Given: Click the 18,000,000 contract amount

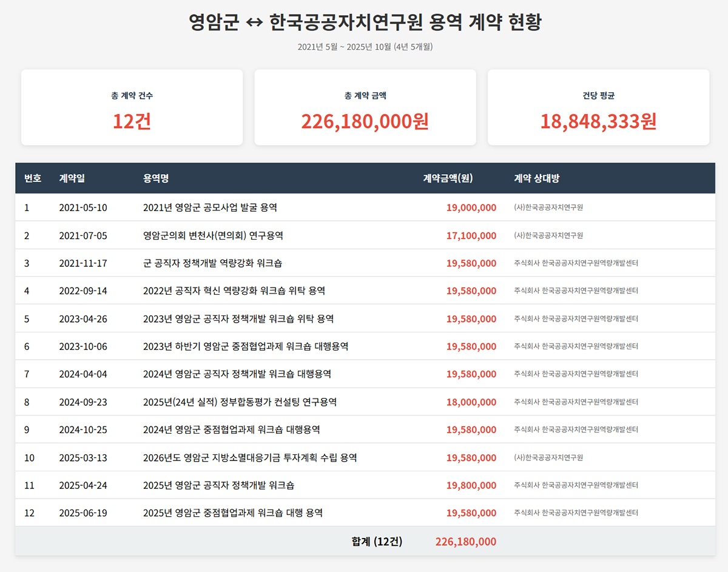Looking at the screenshot, I should [471, 402].
